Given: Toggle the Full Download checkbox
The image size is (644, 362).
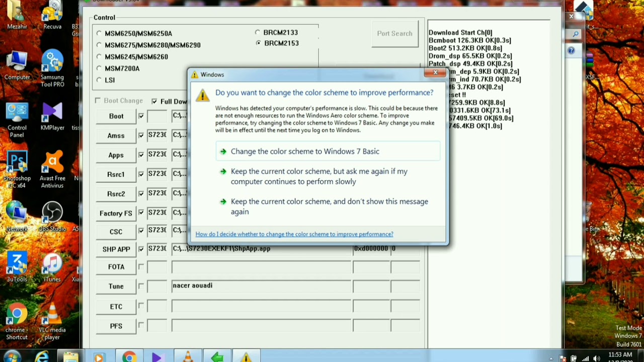Looking at the screenshot, I should pyautogui.click(x=154, y=101).
